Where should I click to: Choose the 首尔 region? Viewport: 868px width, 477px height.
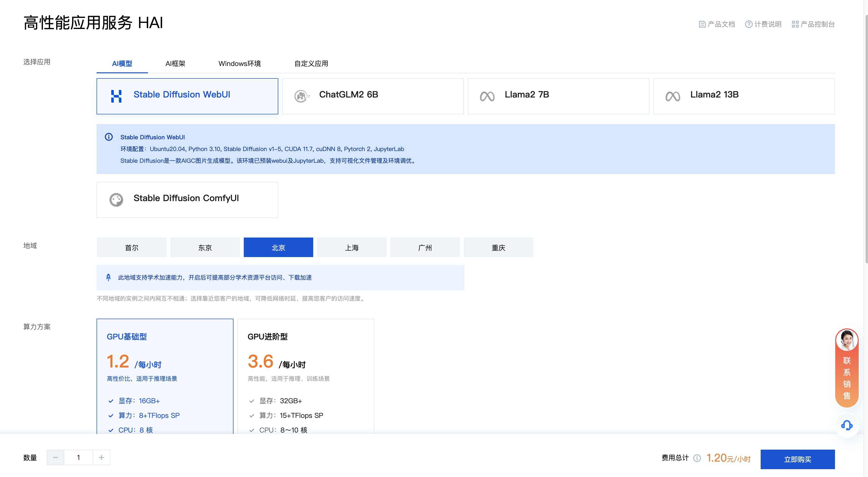(132, 248)
